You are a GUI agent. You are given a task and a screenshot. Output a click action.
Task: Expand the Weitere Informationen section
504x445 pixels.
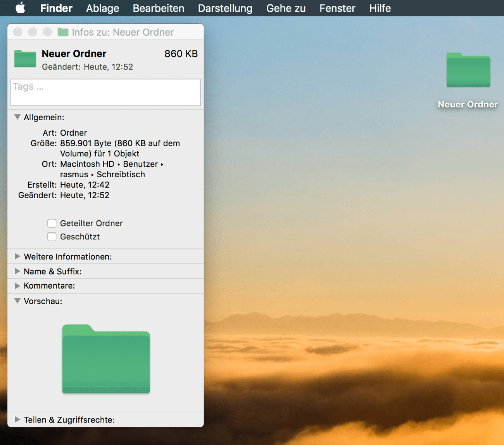17,256
